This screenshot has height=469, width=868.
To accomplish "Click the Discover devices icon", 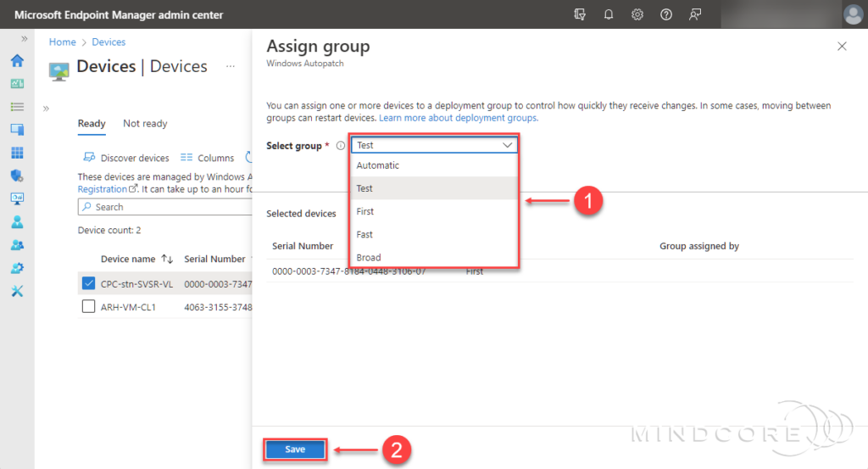I will [x=89, y=157].
